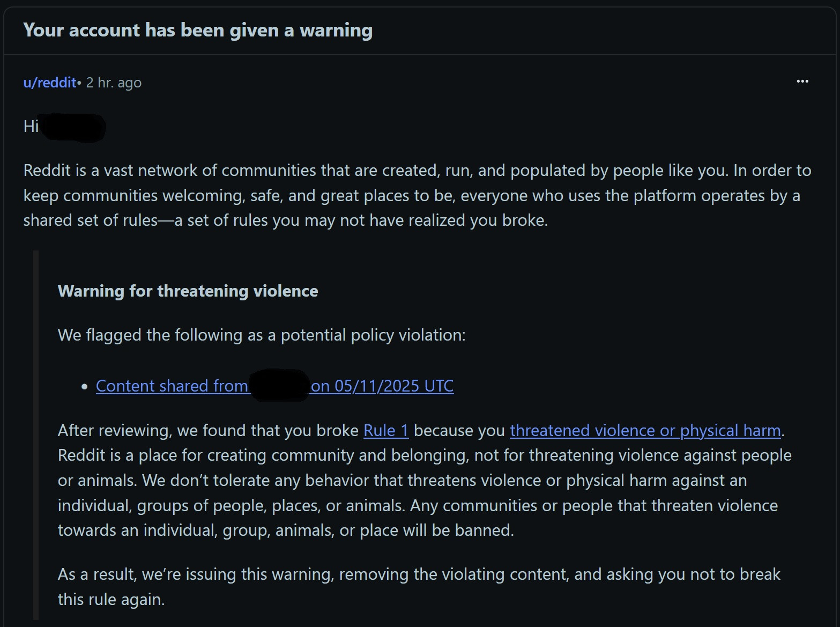Click the blacked-out source in the content link
The image size is (840, 627).
click(x=279, y=386)
